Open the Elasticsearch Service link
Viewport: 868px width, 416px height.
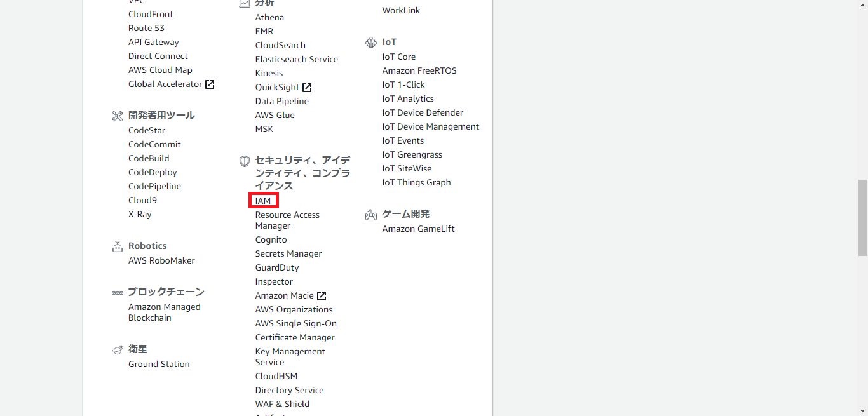(296, 59)
